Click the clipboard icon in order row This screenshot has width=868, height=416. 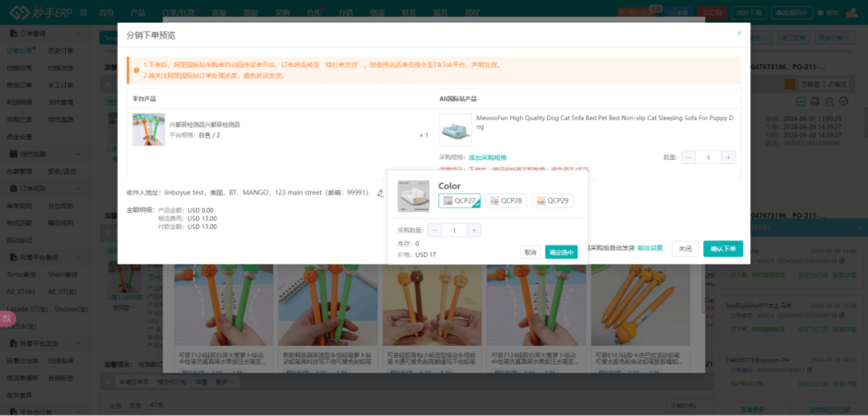[829, 101]
